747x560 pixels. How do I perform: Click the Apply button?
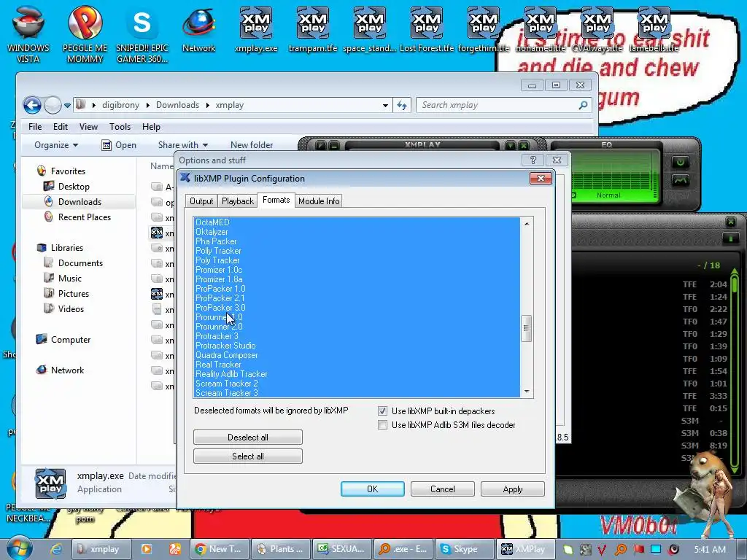[513, 489]
